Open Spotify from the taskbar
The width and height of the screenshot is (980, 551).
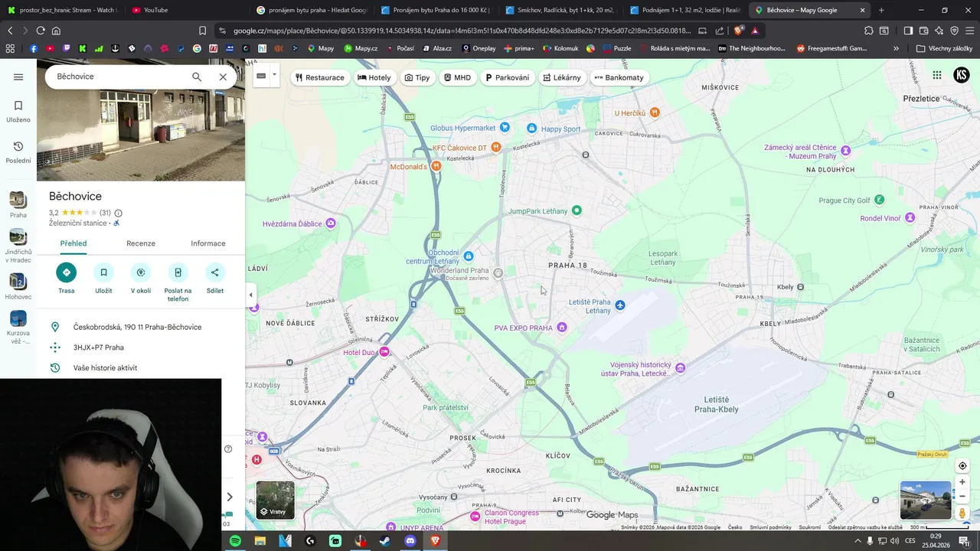pos(235,540)
